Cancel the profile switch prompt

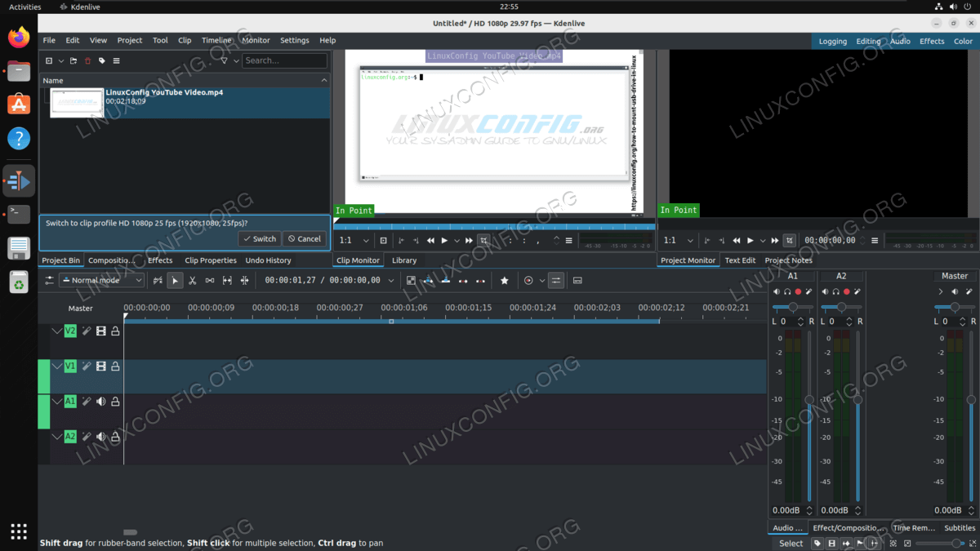point(304,239)
